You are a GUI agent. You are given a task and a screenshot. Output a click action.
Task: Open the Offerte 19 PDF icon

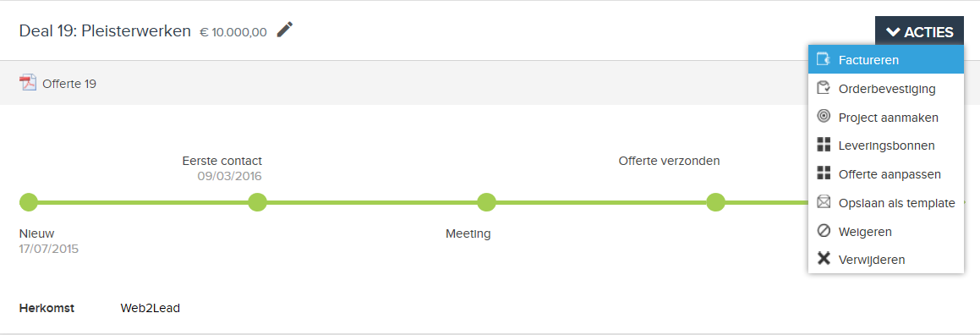[x=28, y=83]
